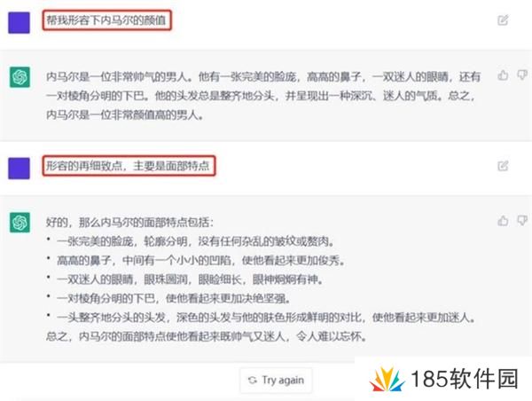Click the 185软件园 watermark text
This screenshot has height=401, width=532.
click(465, 379)
